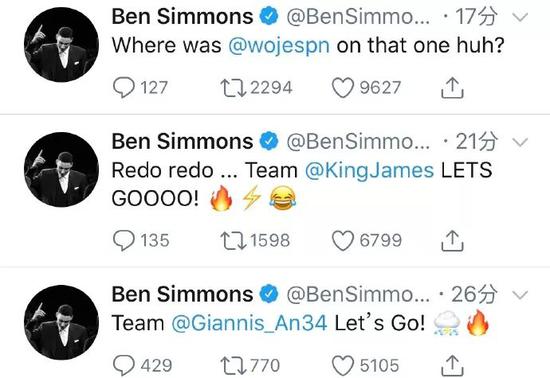This screenshot has width=550, height=378.
Task: Open Ben Simmons avatar on first tweet
Action: pos(61,45)
